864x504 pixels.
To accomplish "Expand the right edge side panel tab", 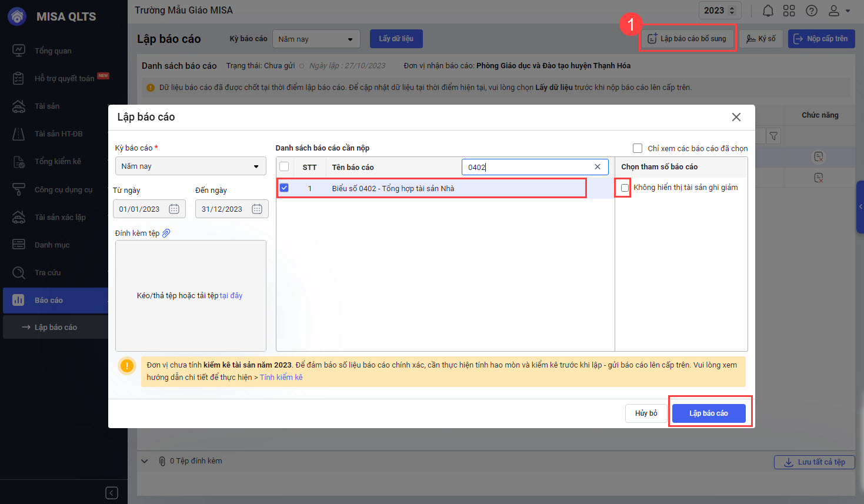I will point(860,206).
